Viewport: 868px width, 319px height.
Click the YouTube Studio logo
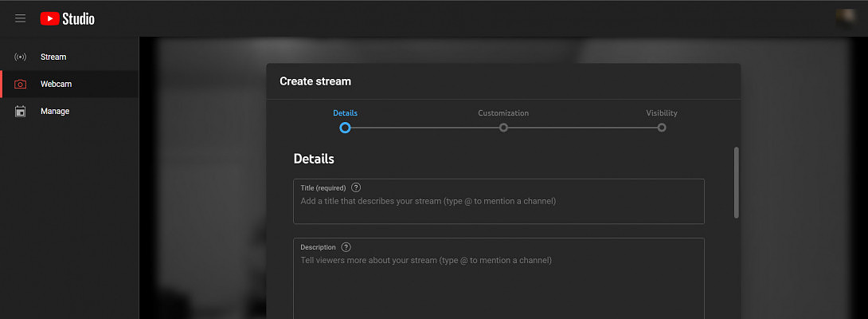68,18
